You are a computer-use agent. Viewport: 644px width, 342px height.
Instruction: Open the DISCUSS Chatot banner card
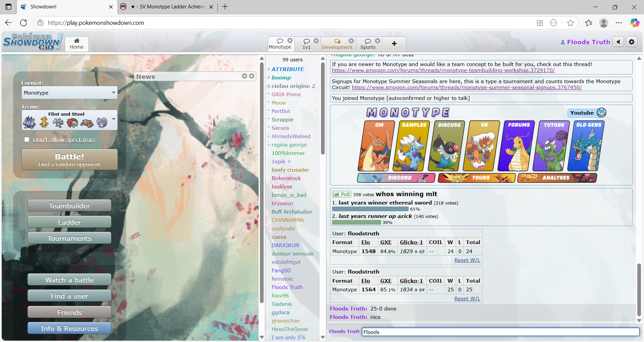coord(446,146)
